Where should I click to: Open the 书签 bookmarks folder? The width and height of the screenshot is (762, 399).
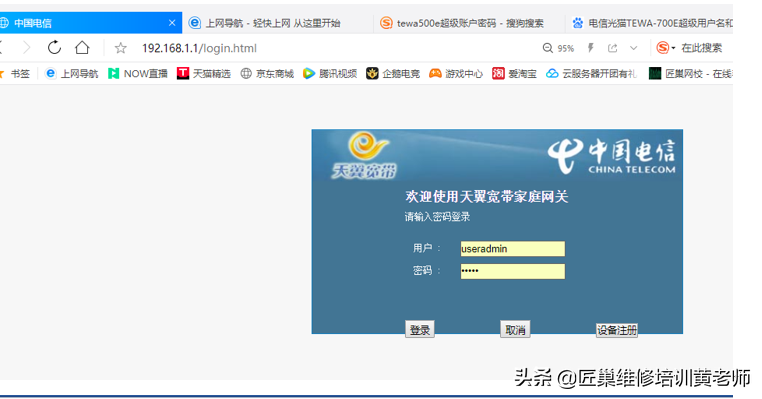click(16, 74)
